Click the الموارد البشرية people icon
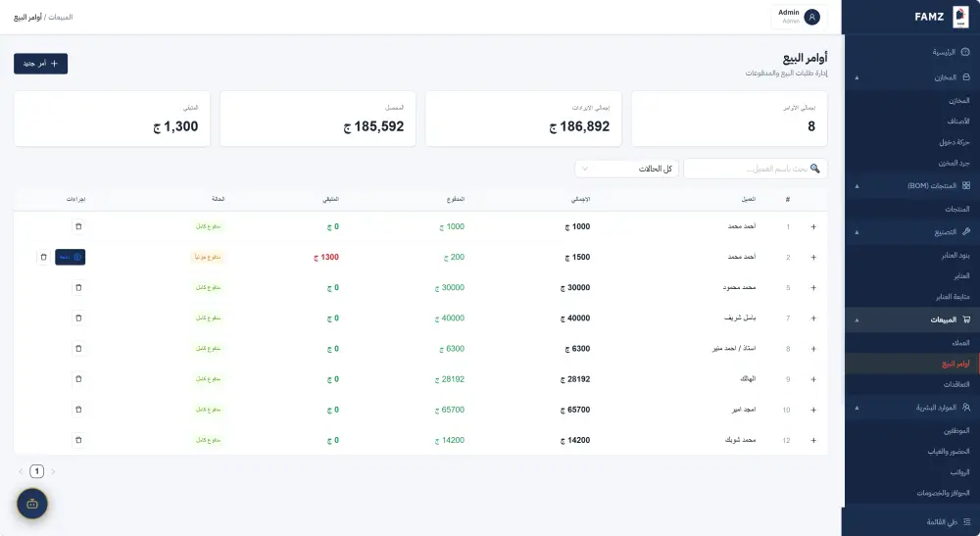 tap(966, 408)
